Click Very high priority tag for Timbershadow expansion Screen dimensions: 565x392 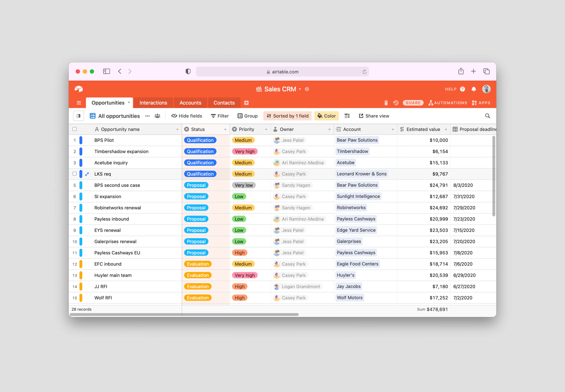point(245,151)
